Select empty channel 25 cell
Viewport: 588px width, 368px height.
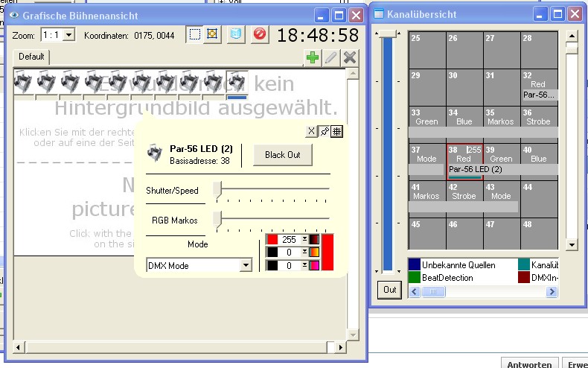427,50
